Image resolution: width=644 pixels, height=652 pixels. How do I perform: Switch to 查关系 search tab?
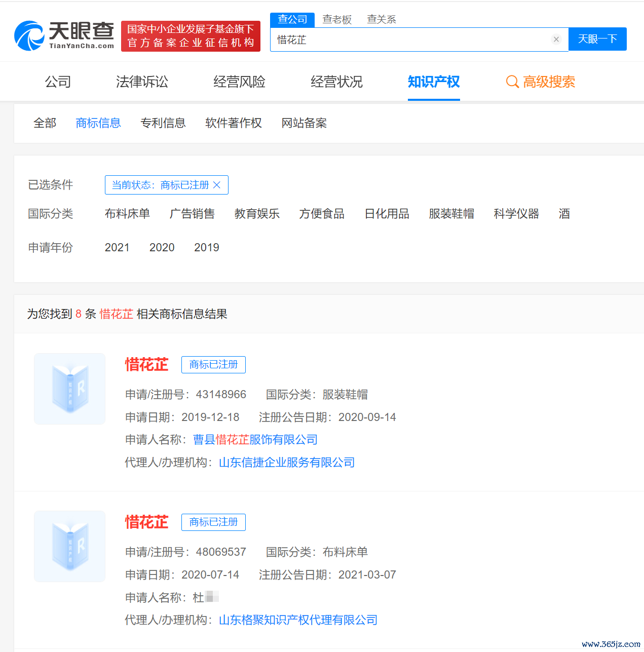[x=381, y=20]
